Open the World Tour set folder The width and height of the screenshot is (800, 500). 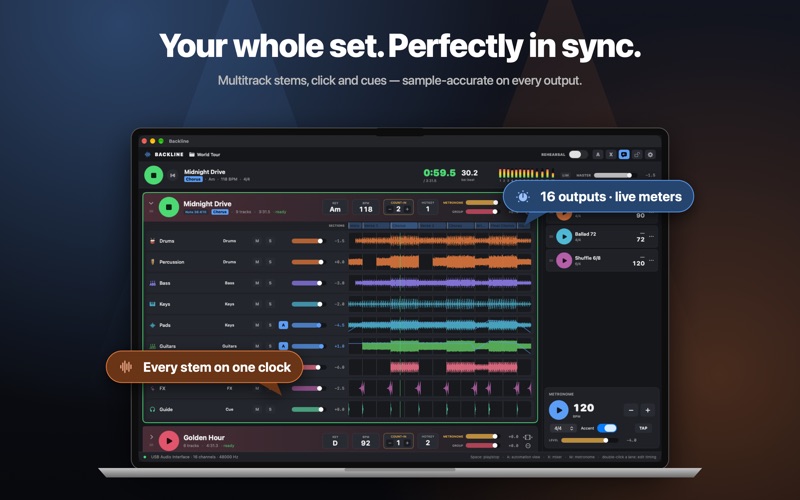point(205,154)
